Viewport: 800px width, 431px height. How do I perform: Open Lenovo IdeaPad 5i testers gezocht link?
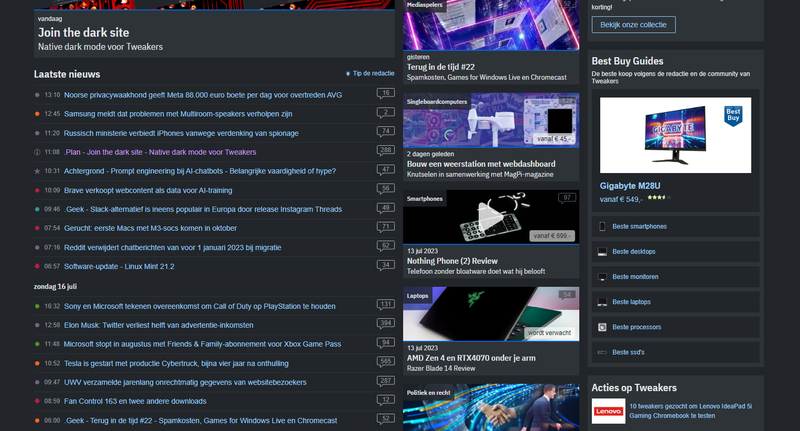click(x=690, y=411)
